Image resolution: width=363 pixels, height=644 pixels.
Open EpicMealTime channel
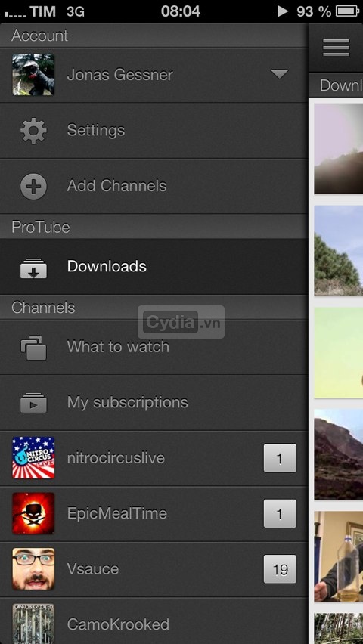tap(154, 513)
